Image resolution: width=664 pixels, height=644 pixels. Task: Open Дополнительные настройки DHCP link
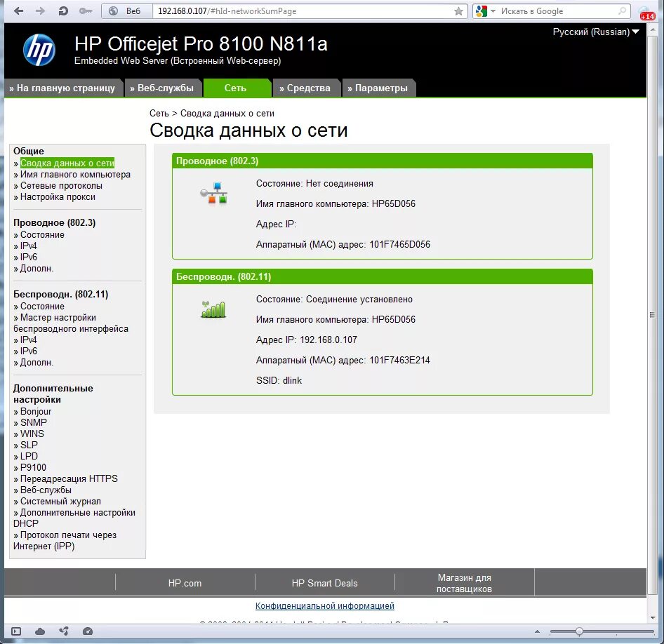74,518
